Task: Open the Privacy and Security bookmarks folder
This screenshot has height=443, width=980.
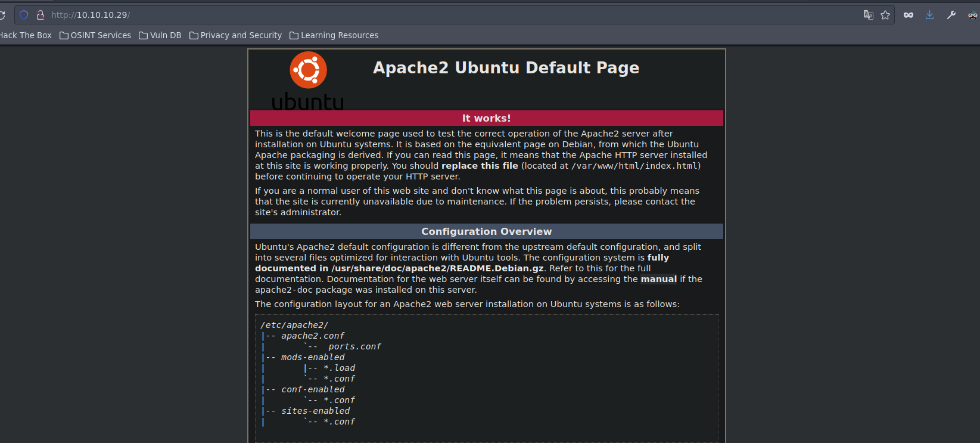Action: click(x=235, y=35)
